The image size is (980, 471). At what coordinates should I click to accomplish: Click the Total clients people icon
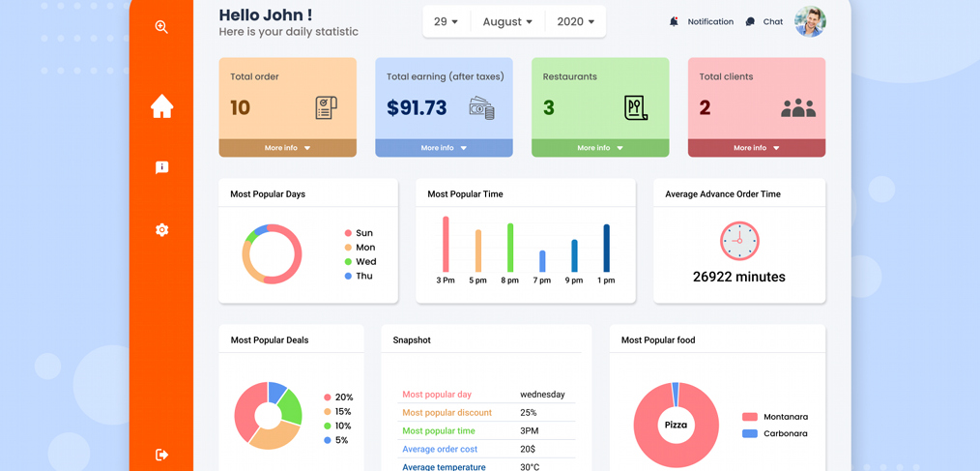pos(798,108)
